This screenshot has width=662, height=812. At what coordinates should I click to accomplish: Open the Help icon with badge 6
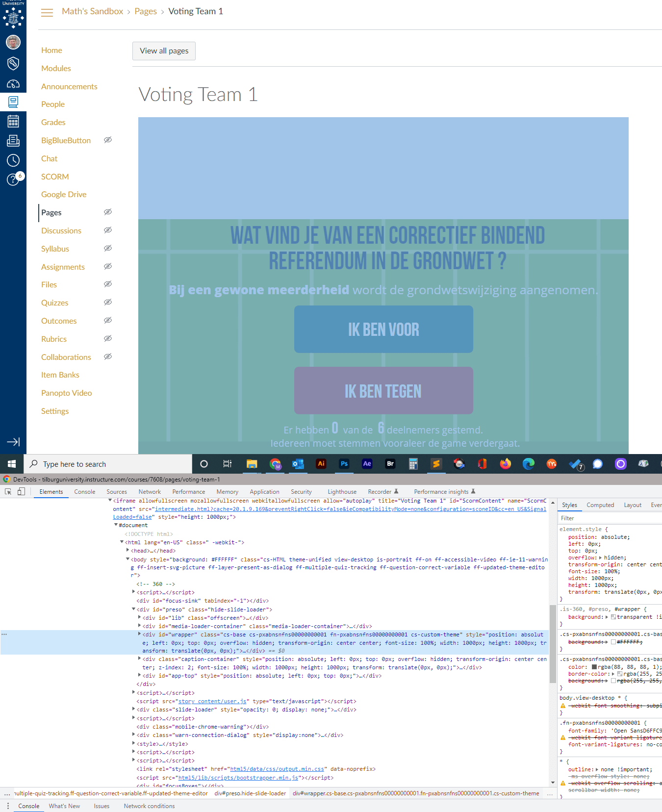click(x=13, y=179)
